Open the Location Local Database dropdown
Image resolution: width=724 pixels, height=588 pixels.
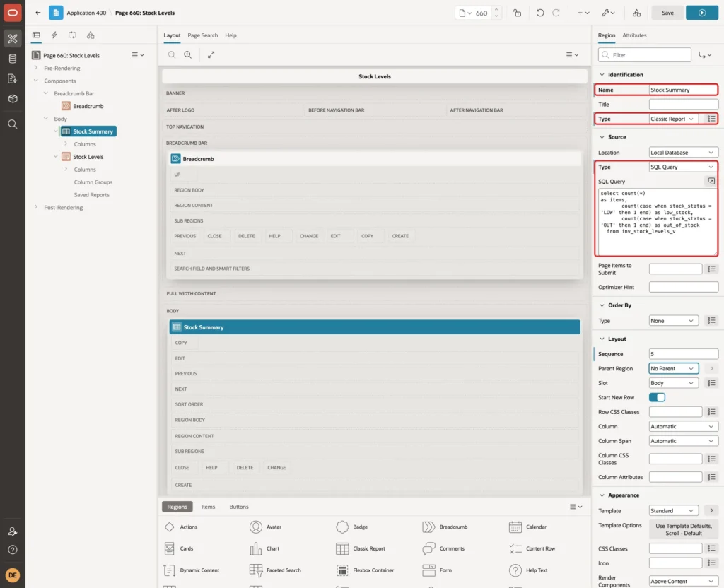pyautogui.click(x=684, y=153)
